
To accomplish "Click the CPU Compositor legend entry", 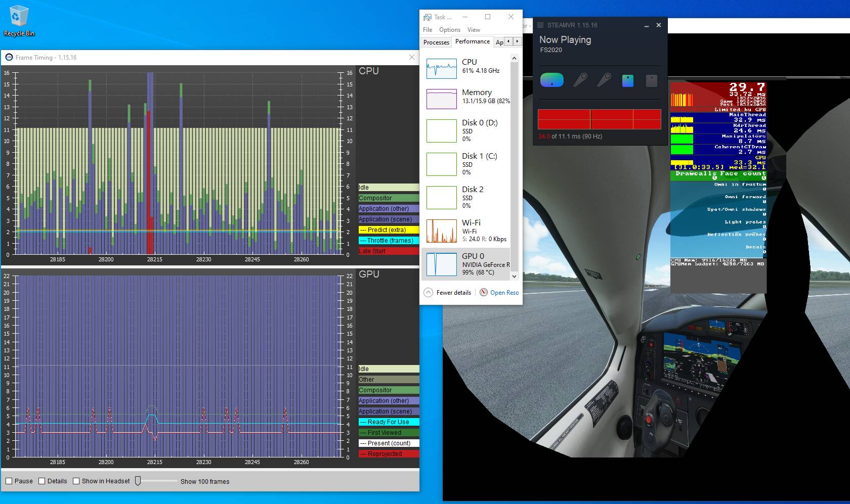I will point(389,198).
